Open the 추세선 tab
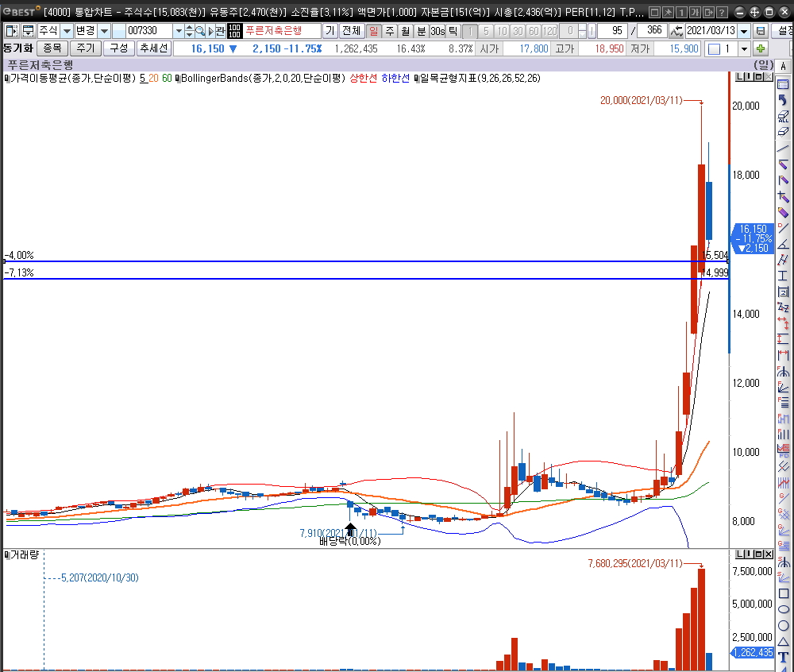 [x=153, y=48]
